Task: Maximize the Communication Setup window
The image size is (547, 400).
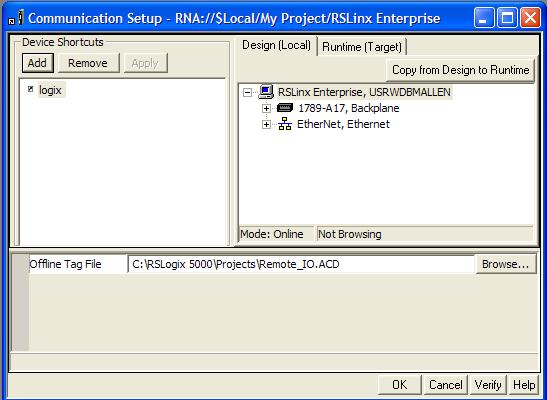Action: click(x=507, y=18)
